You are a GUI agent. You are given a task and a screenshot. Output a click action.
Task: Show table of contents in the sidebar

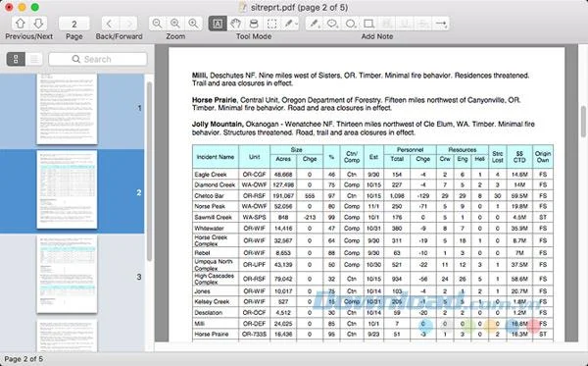pyautogui.click(x=34, y=59)
